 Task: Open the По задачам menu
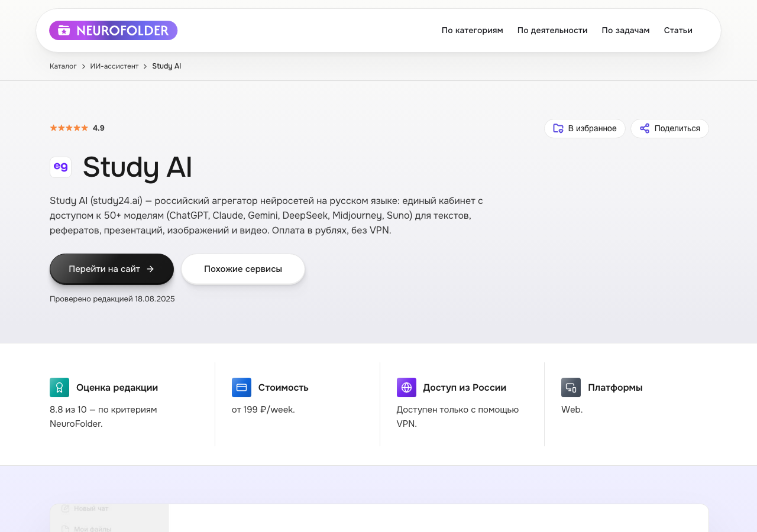click(626, 30)
